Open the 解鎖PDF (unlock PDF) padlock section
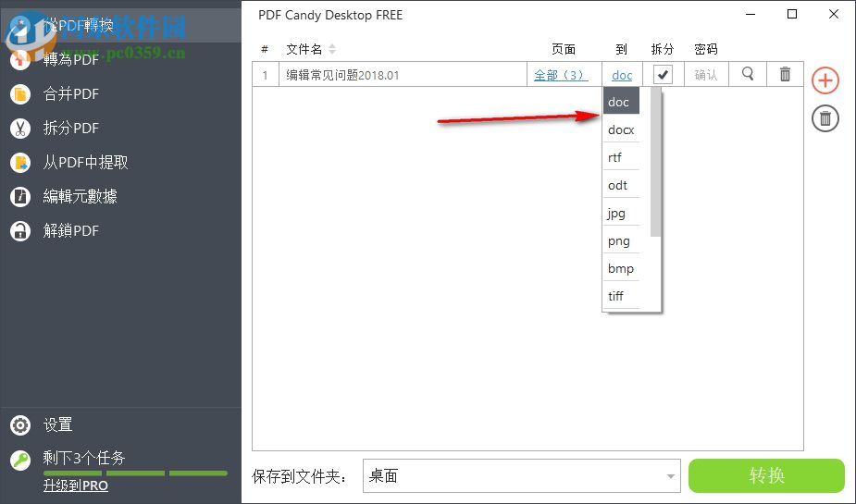Viewport: 856px width, 504px height. pos(71,230)
